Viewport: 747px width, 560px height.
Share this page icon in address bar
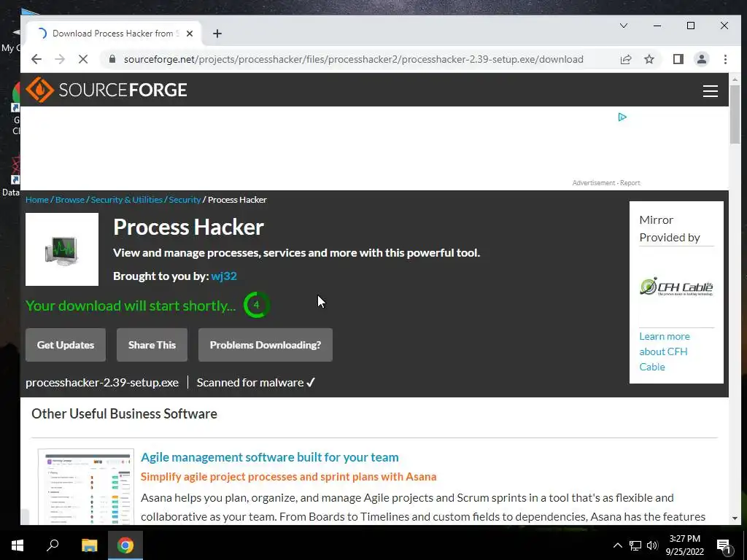pos(625,59)
